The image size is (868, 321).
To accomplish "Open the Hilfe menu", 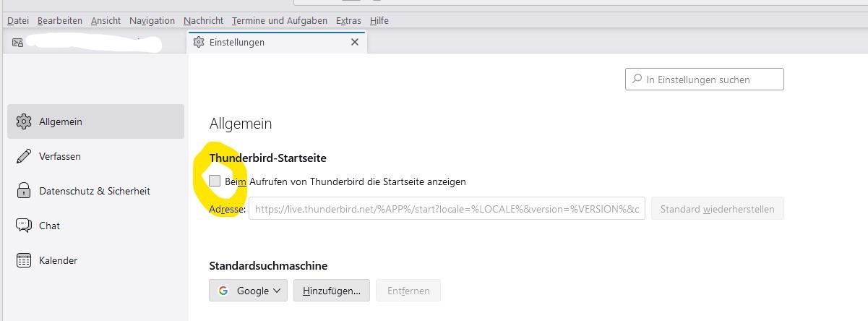I will click(379, 20).
